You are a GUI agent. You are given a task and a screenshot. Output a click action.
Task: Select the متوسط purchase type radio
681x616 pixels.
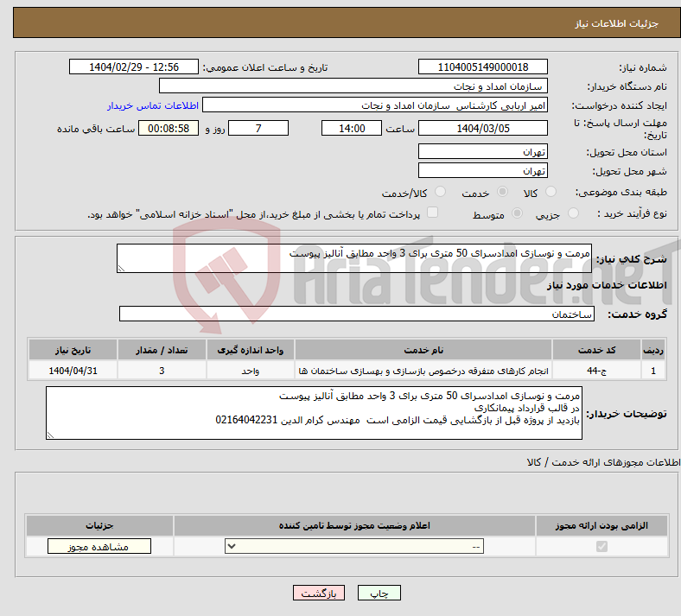pos(517,213)
